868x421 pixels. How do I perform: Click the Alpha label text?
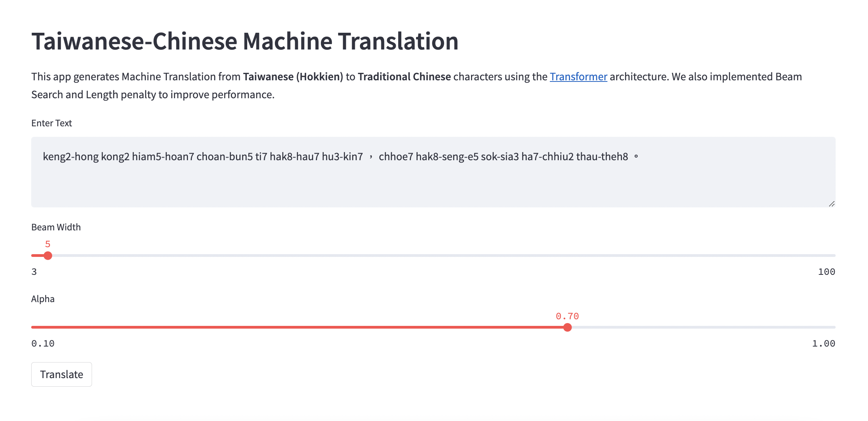pyautogui.click(x=43, y=299)
